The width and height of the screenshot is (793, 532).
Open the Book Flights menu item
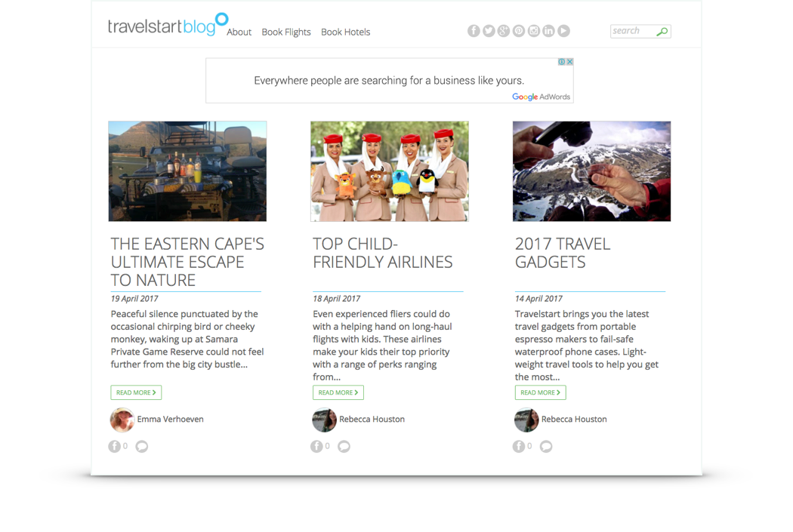click(286, 32)
